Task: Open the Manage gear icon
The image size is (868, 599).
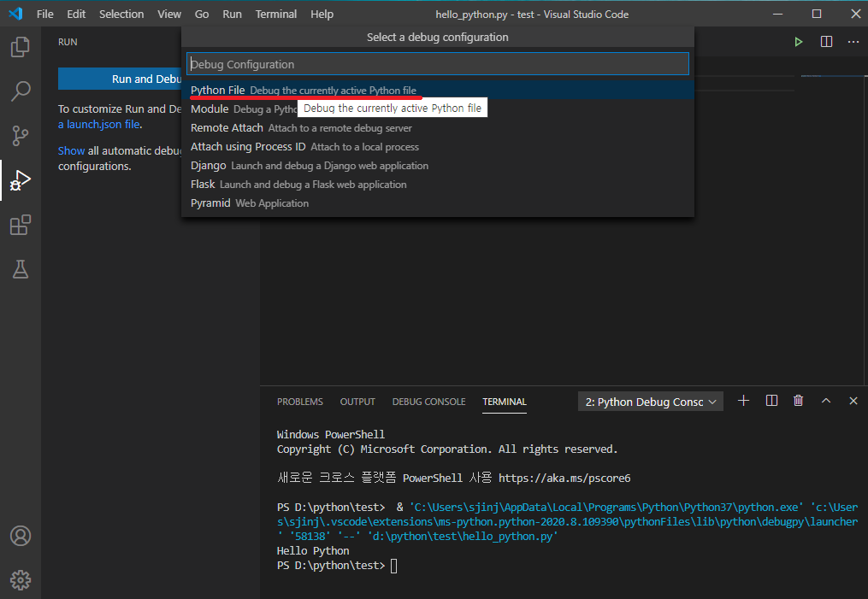Action: [x=21, y=580]
